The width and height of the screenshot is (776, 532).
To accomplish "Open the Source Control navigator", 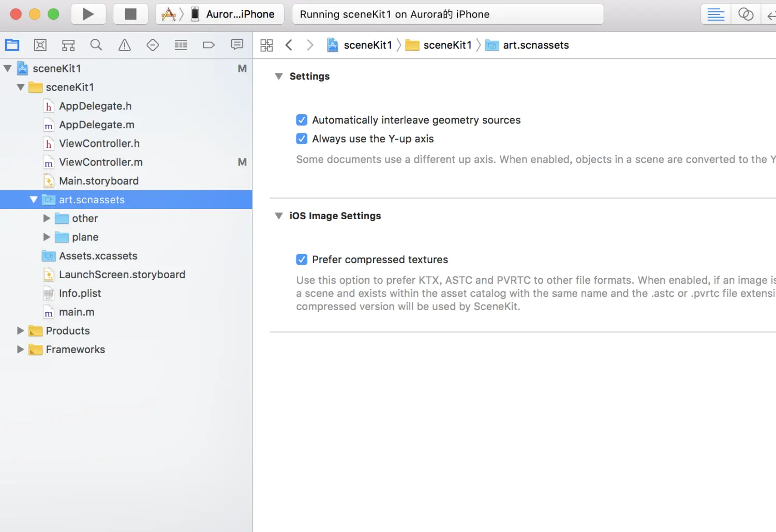I will (x=40, y=45).
